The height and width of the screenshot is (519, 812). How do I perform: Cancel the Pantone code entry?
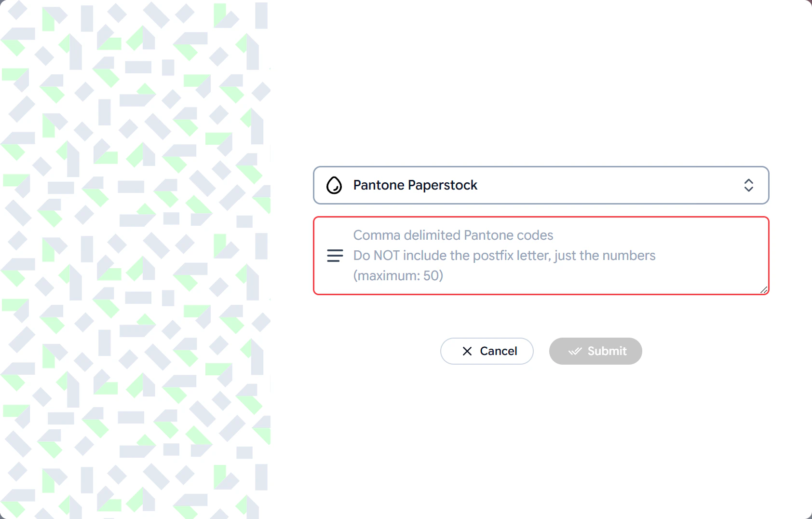coord(487,351)
